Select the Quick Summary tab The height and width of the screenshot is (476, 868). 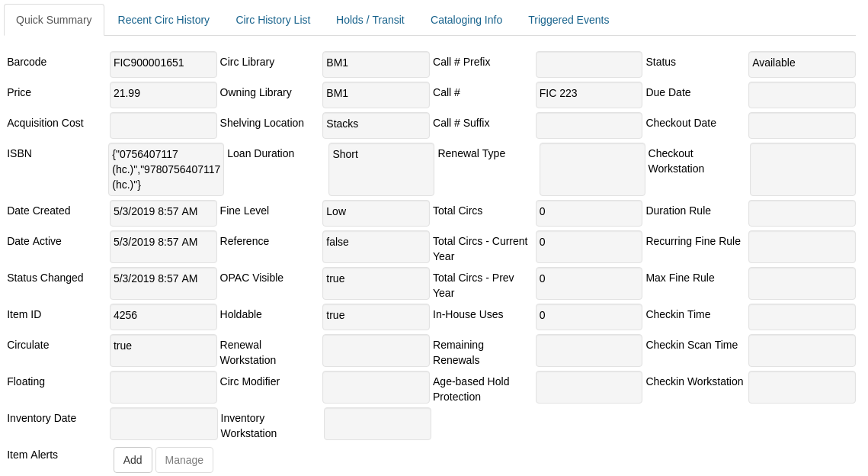pyautogui.click(x=53, y=21)
